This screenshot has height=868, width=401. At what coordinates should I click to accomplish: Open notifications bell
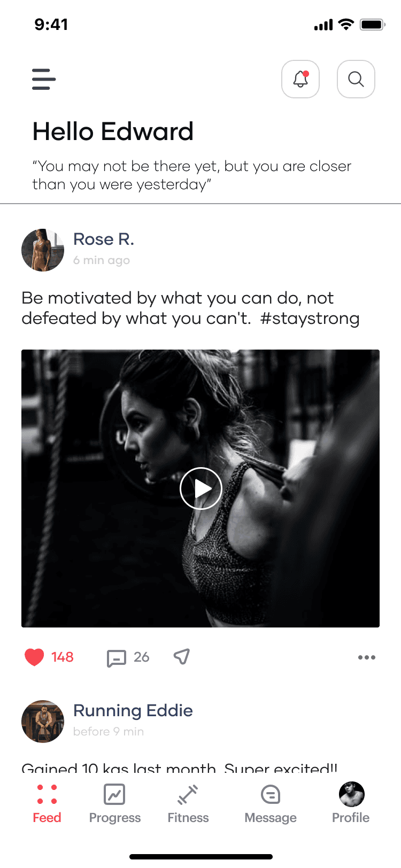[x=300, y=79]
